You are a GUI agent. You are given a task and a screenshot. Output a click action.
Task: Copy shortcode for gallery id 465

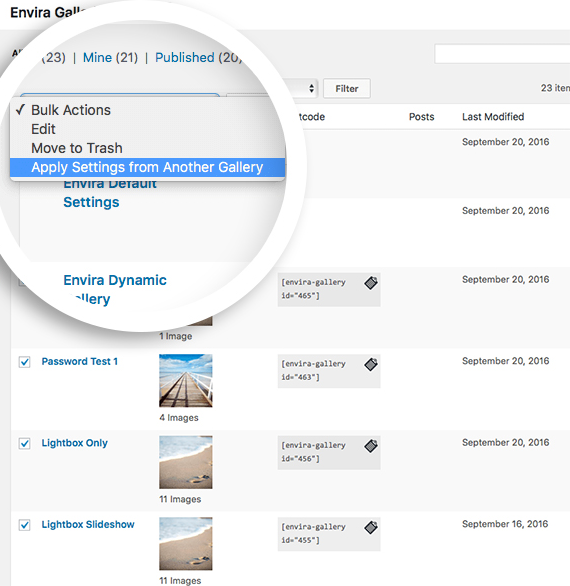[x=371, y=283]
